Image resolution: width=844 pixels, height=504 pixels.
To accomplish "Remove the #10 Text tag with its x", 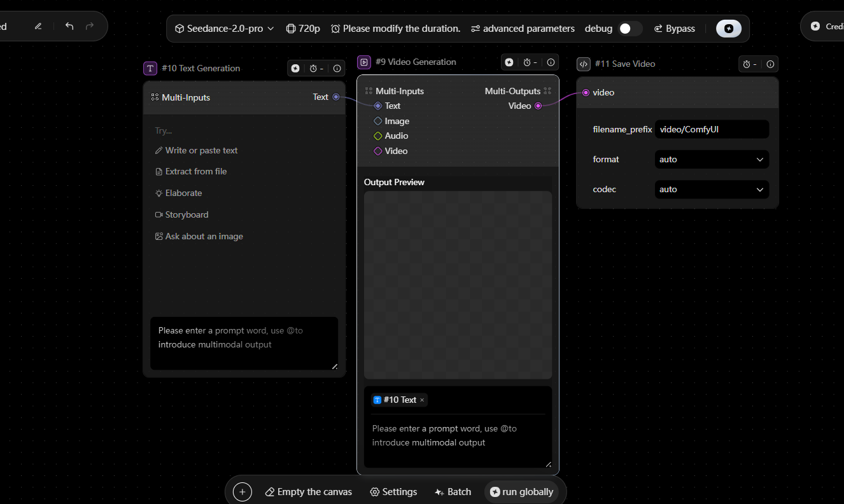I will (422, 400).
